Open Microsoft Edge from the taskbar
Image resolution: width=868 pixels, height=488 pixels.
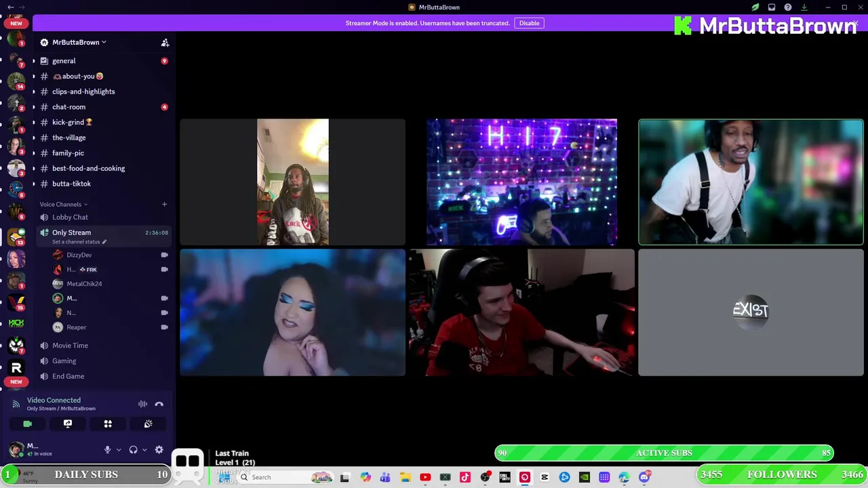tap(624, 477)
